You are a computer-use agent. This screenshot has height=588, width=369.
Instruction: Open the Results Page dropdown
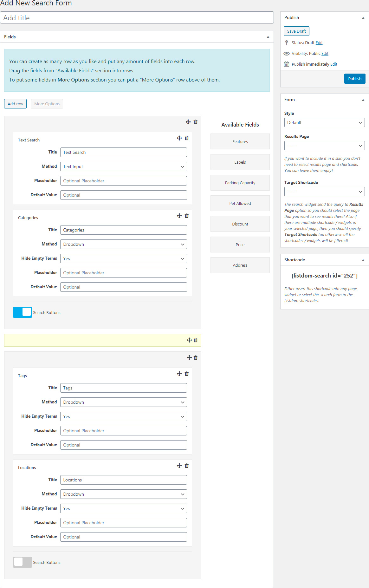pos(325,146)
